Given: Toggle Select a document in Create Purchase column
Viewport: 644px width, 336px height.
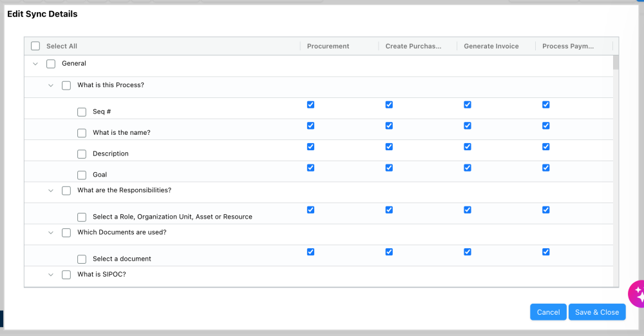Looking at the screenshot, I should (x=389, y=252).
